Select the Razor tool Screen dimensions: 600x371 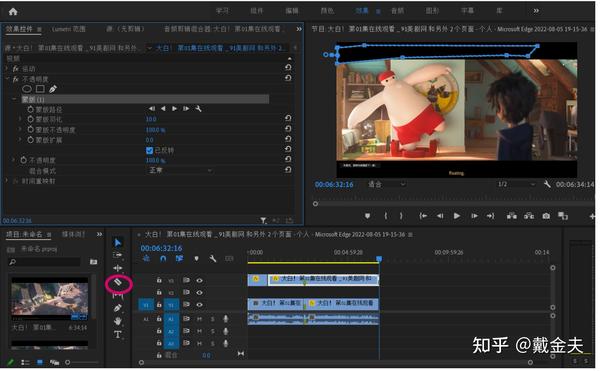click(x=118, y=283)
